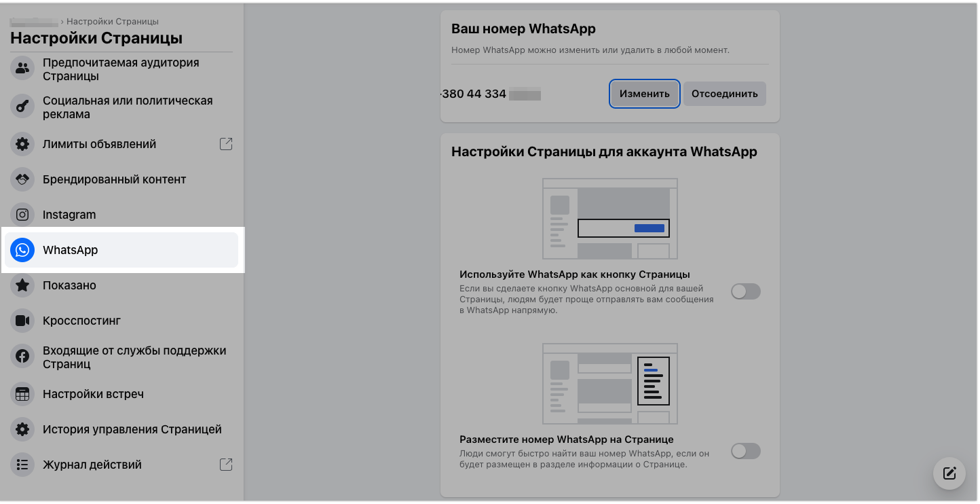This screenshot has width=980, height=504.
Task: Open the external link icon for Журнал действий
Action: [226, 465]
